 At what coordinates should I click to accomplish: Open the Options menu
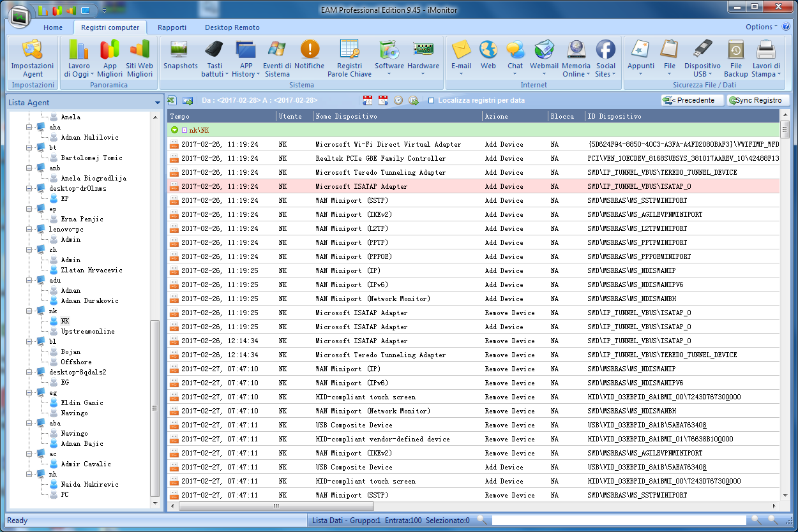point(761,27)
